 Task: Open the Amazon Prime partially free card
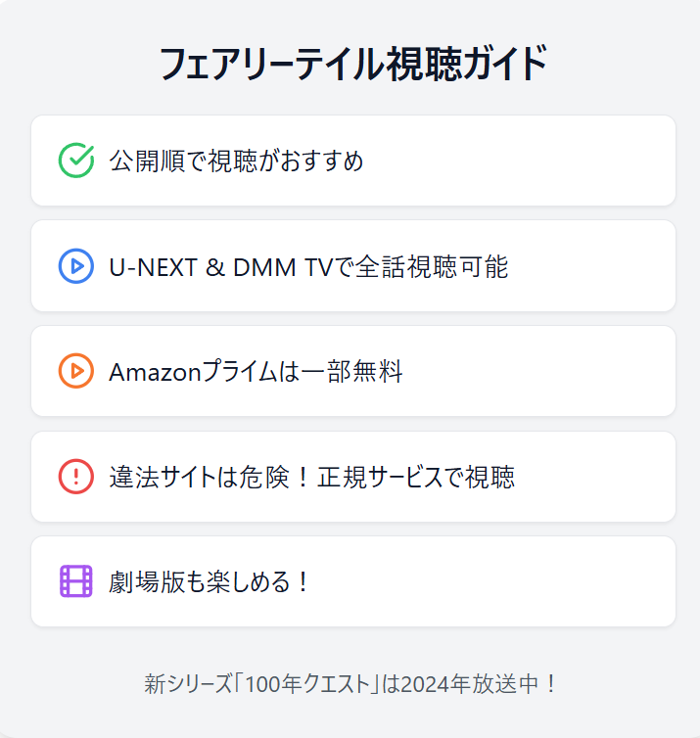click(x=353, y=371)
